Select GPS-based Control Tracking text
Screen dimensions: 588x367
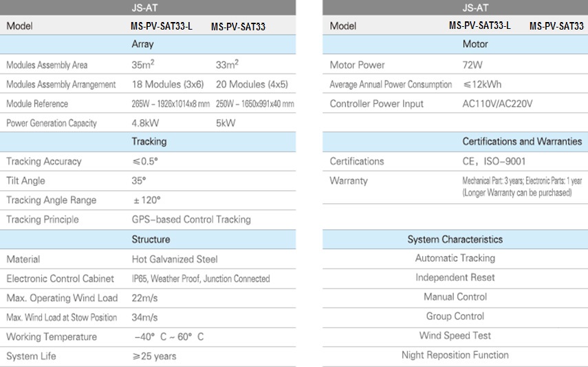[x=191, y=220]
